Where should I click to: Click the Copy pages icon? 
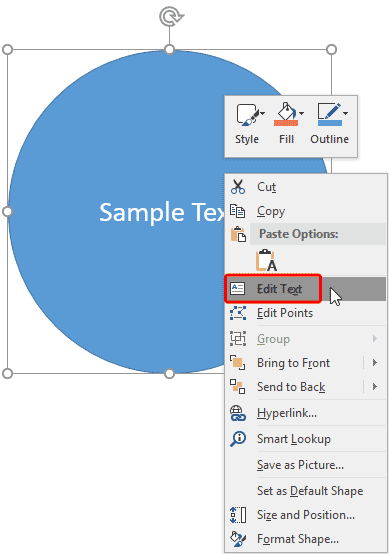point(237,211)
